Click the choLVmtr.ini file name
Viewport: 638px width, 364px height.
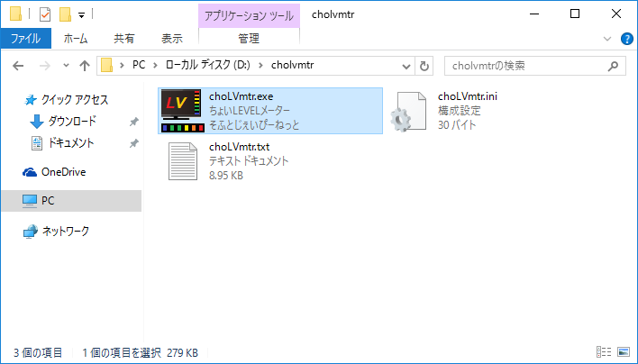(x=468, y=96)
